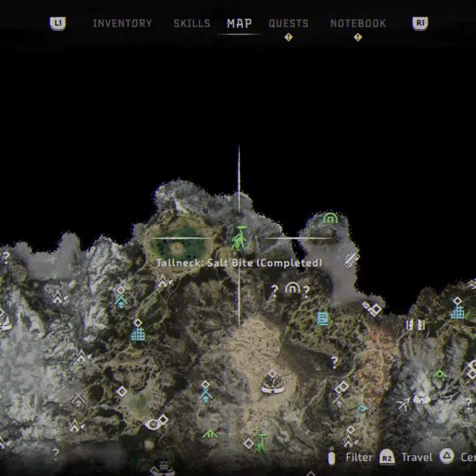Viewport: 476px width, 476px height.
Task: Select the blue ruins building icon at far right
Action: (457, 312)
